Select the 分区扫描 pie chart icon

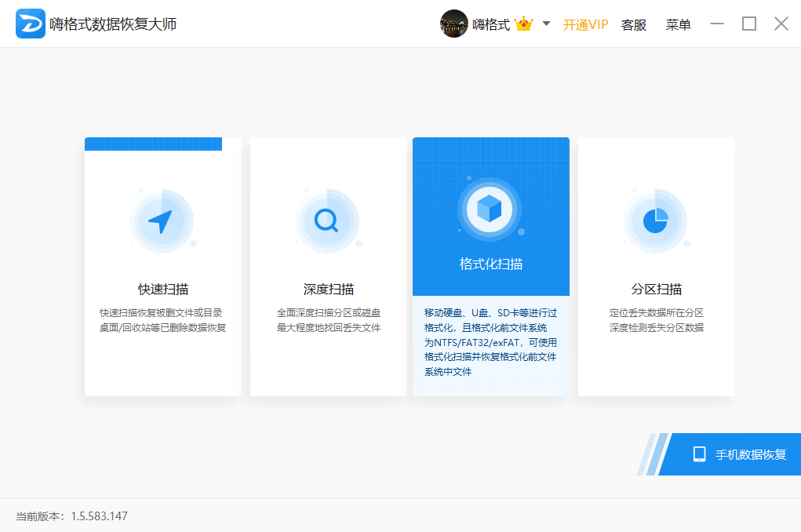coord(655,221)
